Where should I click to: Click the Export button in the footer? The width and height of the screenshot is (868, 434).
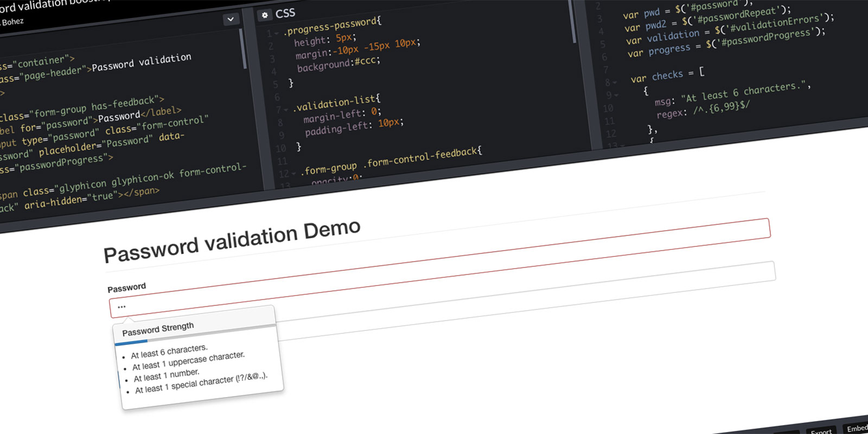point(821,431)
